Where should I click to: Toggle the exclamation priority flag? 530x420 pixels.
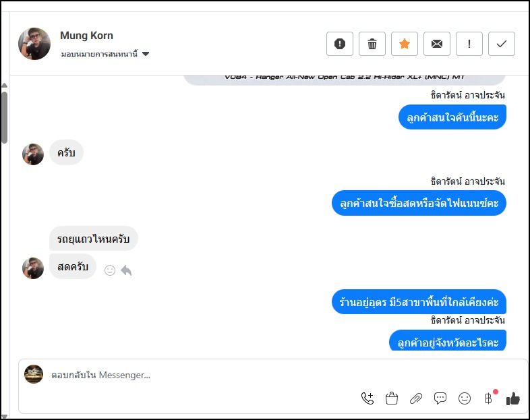pyautogui.click(x=469, y=44)
